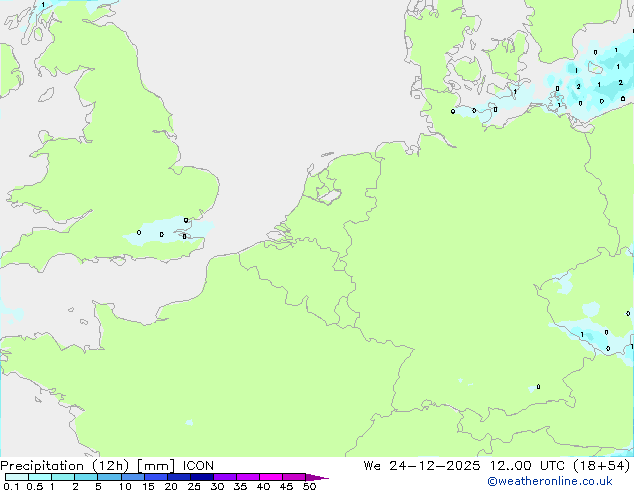Click the 2–5 mm legend swatch
Viewport: 634px width, 490px height.
click(x=86, y=477)
